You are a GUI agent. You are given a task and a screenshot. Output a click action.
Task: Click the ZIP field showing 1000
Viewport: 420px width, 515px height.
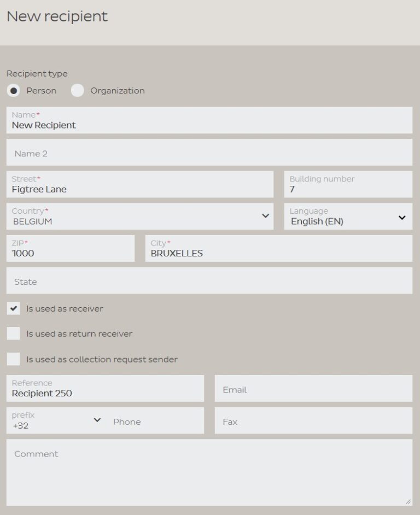point(70,248)
